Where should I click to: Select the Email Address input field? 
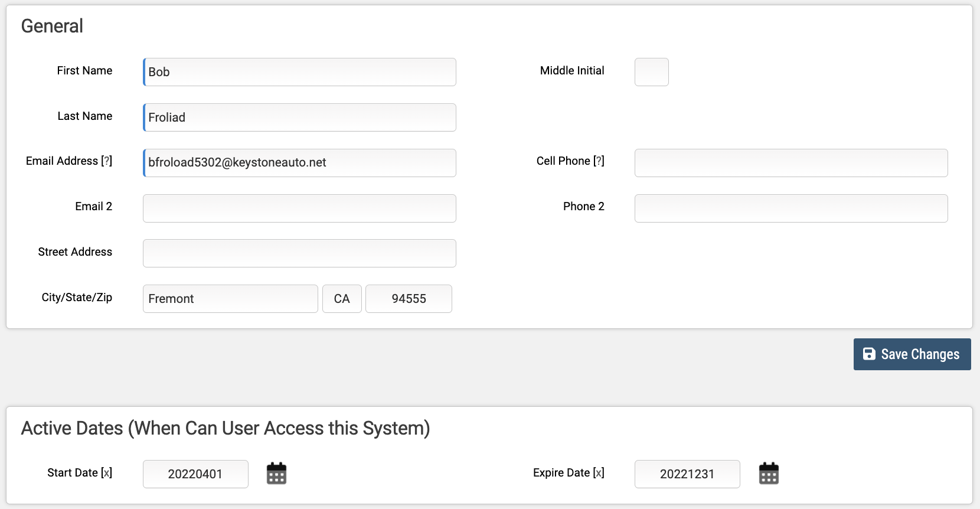299,163
